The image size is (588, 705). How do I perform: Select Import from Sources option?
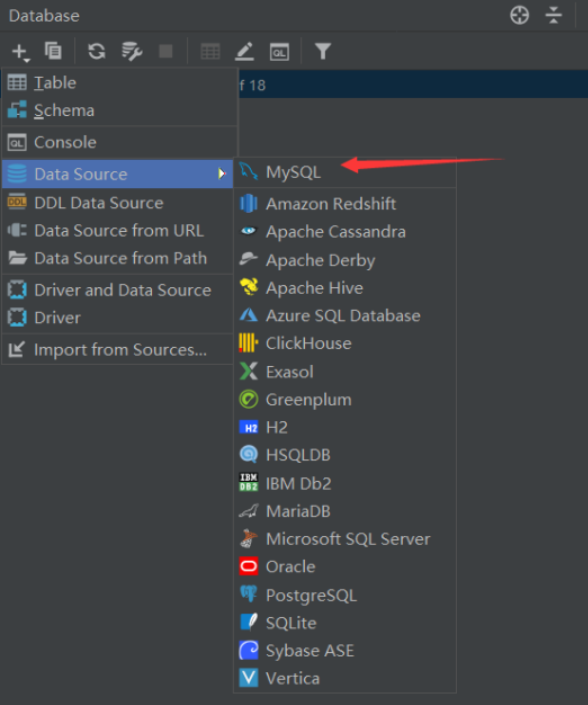[118, 349]
